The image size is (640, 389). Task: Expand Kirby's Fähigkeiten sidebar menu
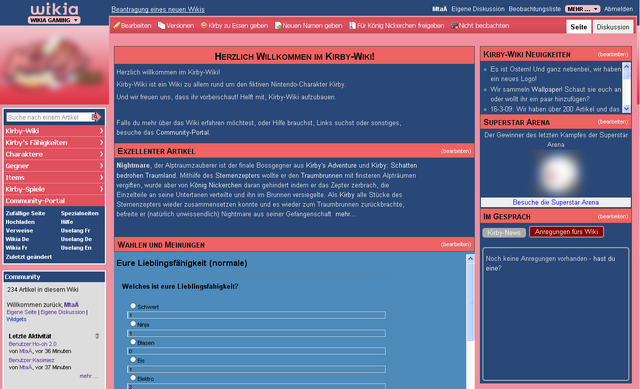54,142
